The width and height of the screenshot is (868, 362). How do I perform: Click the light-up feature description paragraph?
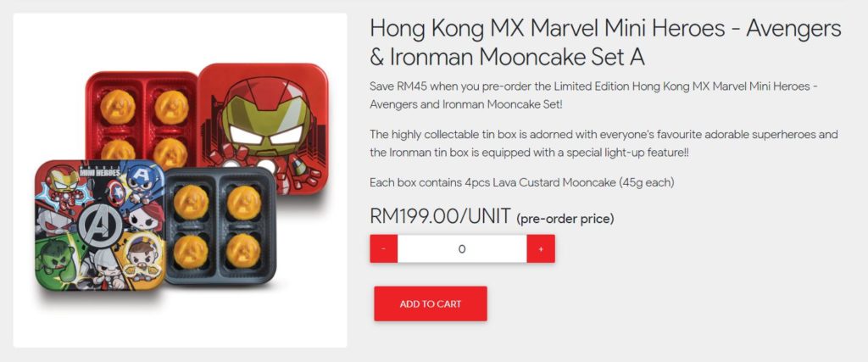604,142
